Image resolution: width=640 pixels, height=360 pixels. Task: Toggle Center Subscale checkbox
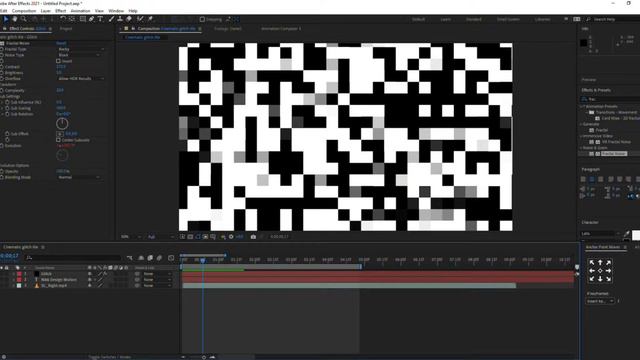(58, 140)
